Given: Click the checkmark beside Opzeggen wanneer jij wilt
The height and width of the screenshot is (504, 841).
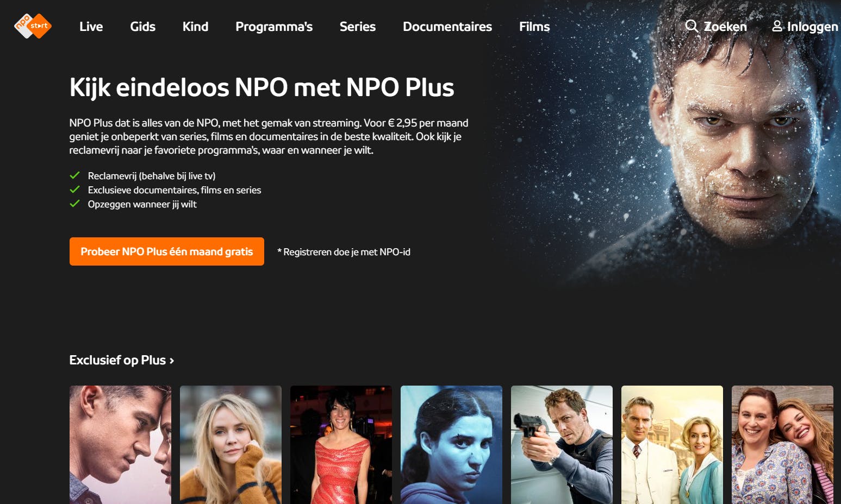Looking at the screenshot, I should [75, 204].
